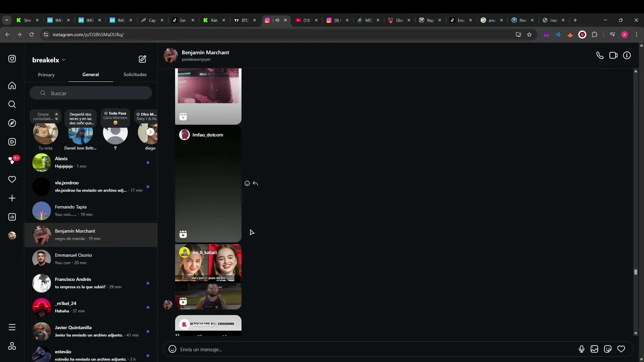644x362 pixels.
Task: Show next notes with the arrow button
Action: tap(150, 132)
